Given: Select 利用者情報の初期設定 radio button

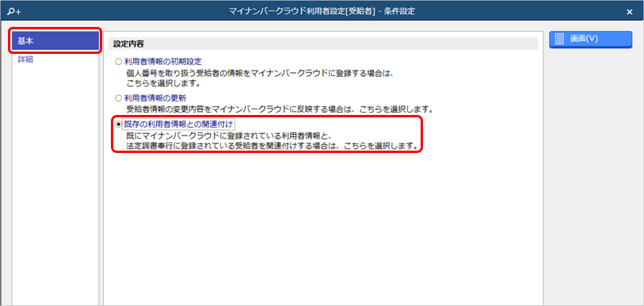Looking at the screenshot, I should (x=118, y=62).
